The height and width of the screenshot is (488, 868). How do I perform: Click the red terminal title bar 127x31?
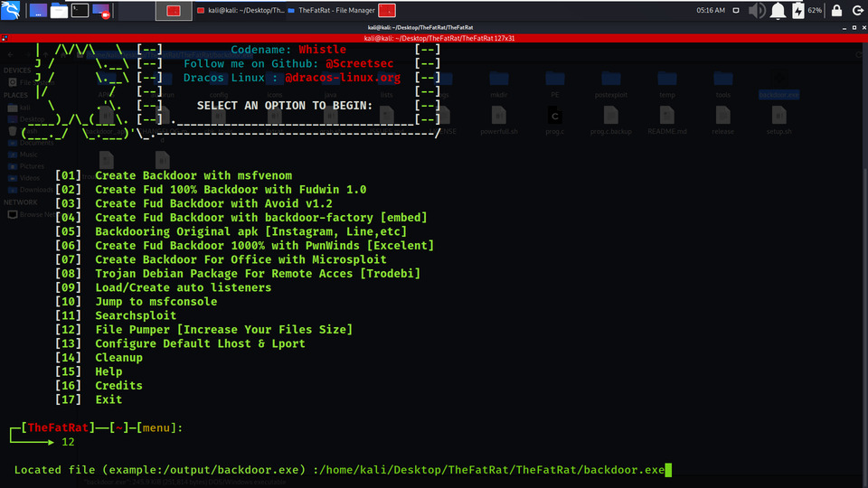439,38
